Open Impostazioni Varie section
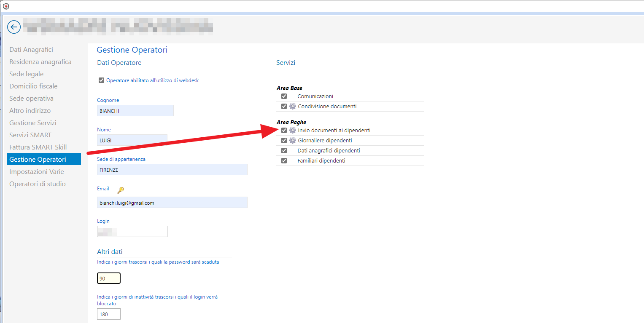Image resolution: width=644 pixels, height=323 pixels. pos(37,172)
